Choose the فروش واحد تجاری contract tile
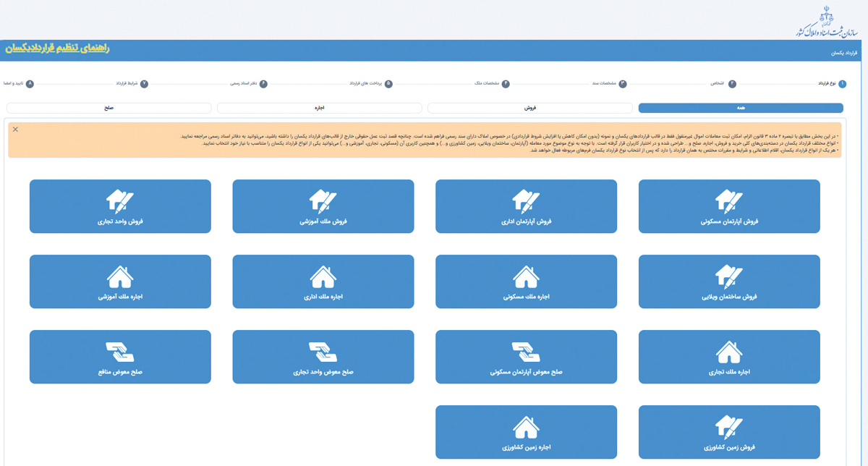This screenshot has height=466, width=868. click(120, 206)
